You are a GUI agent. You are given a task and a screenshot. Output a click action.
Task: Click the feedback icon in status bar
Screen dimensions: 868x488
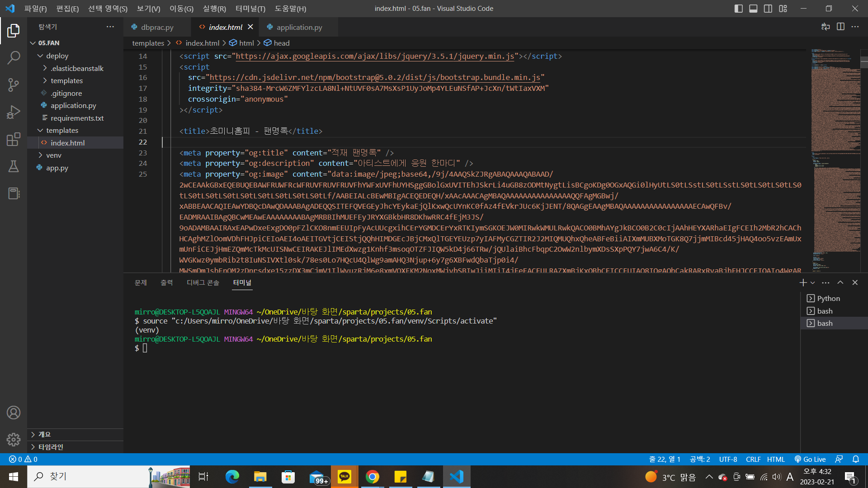point(839,459)
